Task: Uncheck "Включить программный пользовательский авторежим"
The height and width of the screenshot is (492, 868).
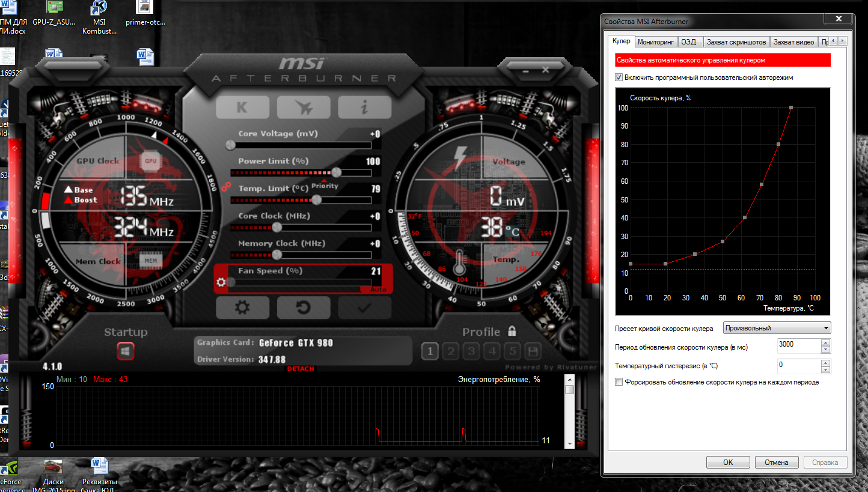Action: 619,77
